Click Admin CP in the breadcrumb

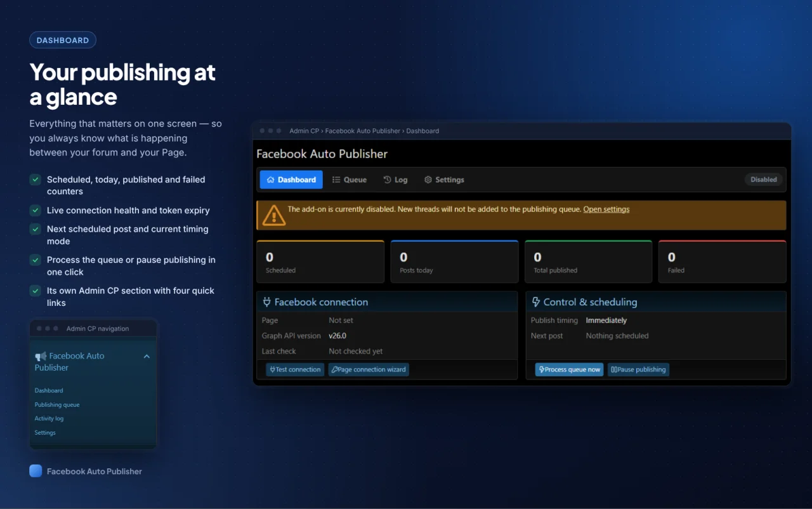[x=304, y=131]
